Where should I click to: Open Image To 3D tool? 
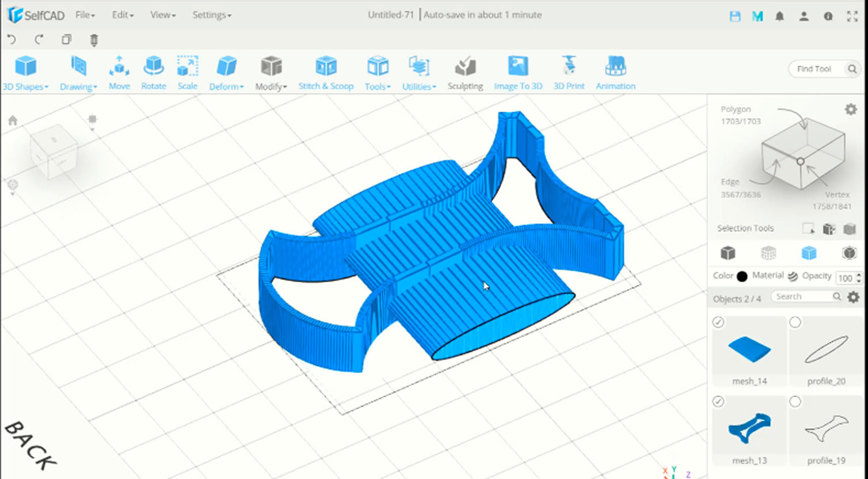518,73
